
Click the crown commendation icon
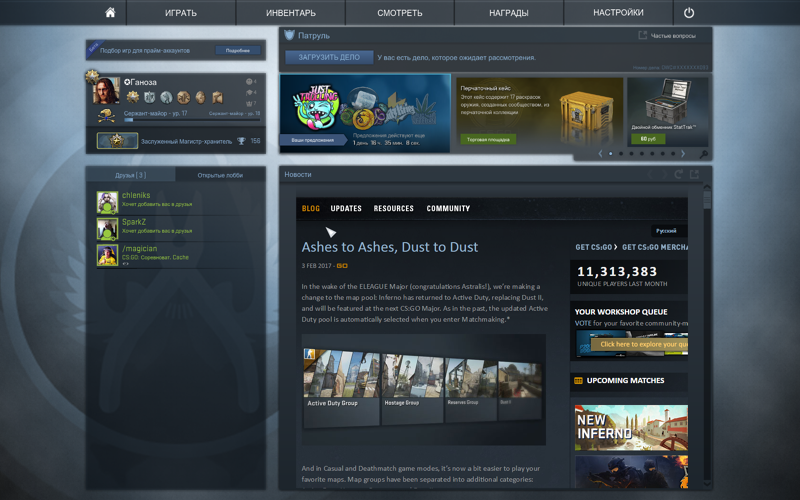[250, 103]
